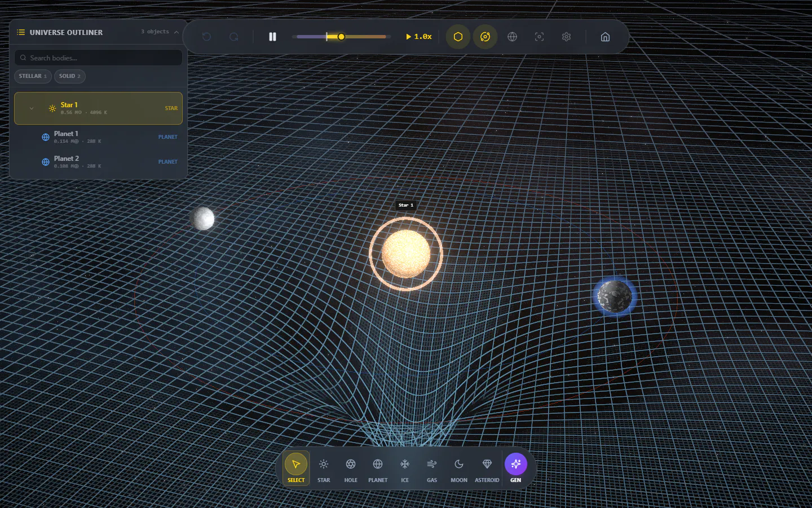Select the Asteroid tool

487,468
